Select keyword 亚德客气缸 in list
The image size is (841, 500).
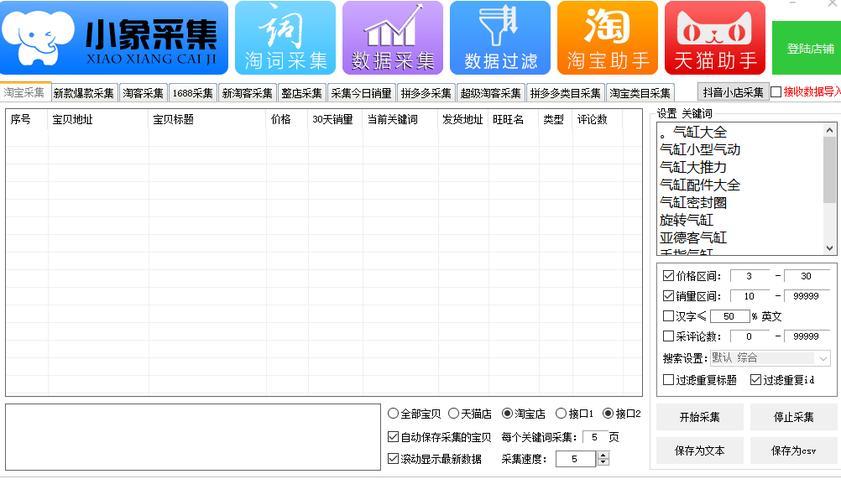693,238
